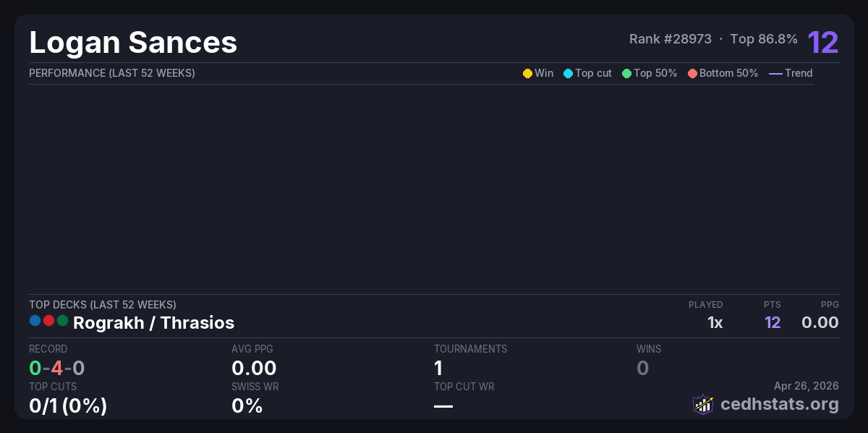Toggle the purple Trend line legend
This screenshot has height=433, width=868.
tap(775, 73)
